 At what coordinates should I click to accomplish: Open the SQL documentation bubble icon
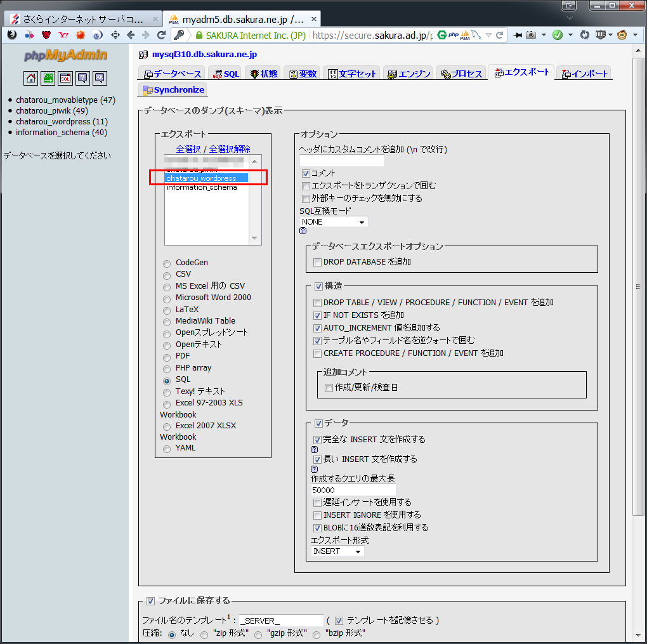(100, 78)
